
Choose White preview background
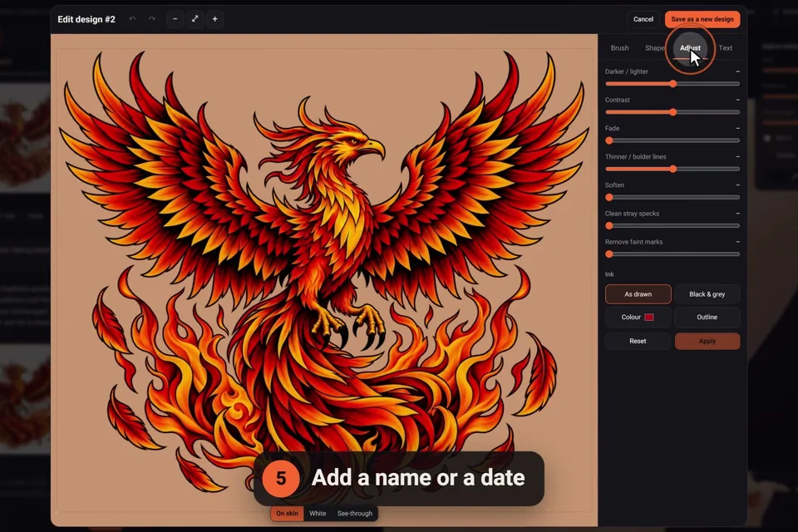point(318,513)
